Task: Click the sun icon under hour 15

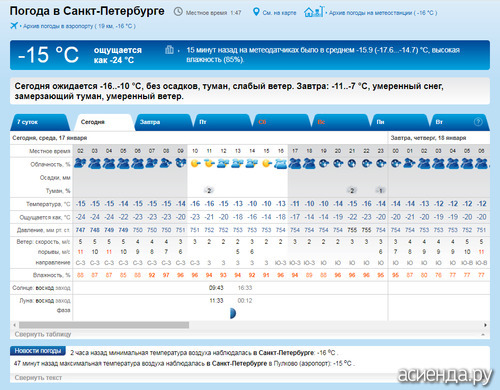Action: (x=267, y=163)
